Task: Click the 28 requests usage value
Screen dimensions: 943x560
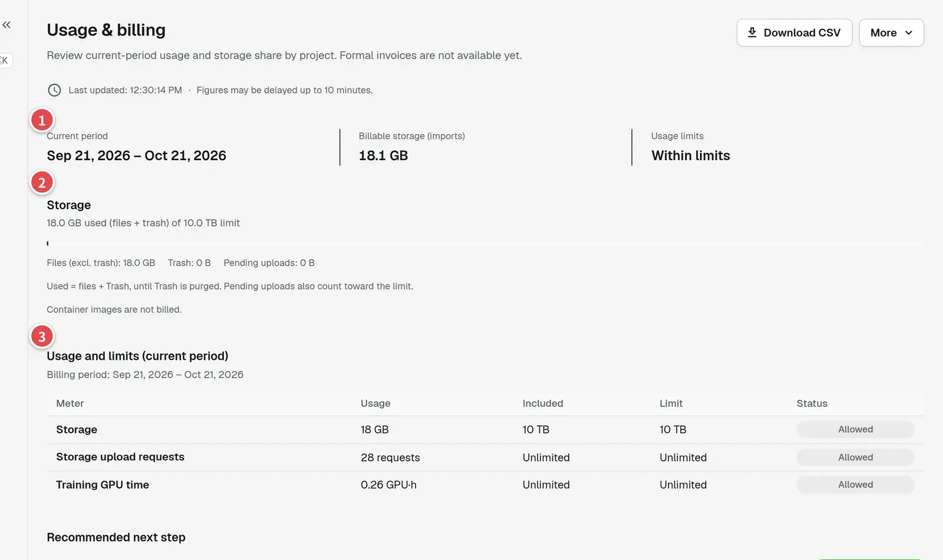Action: click(390, 458)
